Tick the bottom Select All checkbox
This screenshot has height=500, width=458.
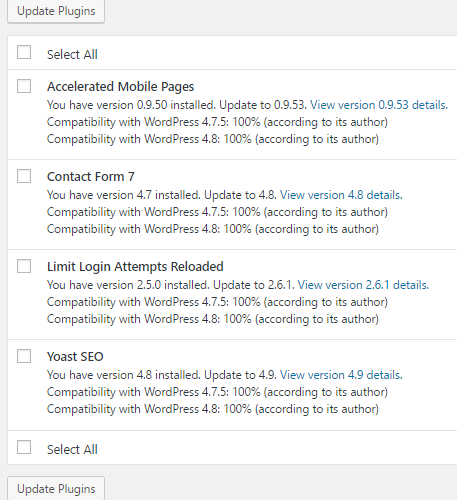24,447
